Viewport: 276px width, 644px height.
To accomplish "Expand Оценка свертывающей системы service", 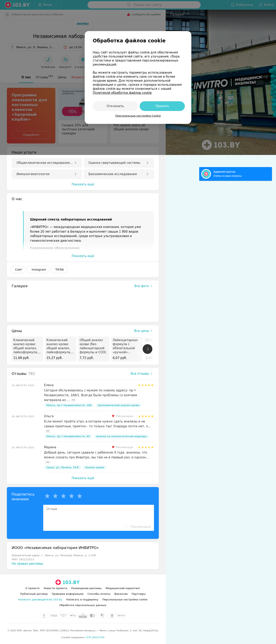I will point(119,163).
